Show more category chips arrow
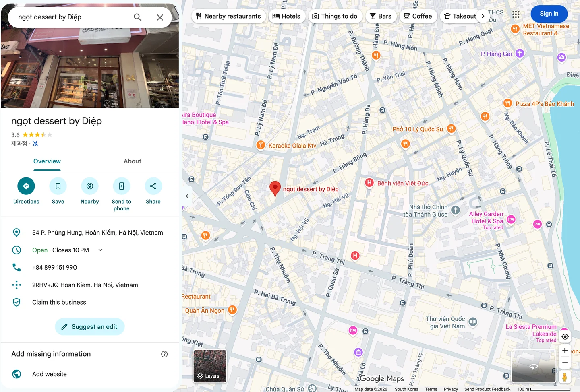Viewport: 580px width, 392px height. pyautogui.click(x=483, y=16)
